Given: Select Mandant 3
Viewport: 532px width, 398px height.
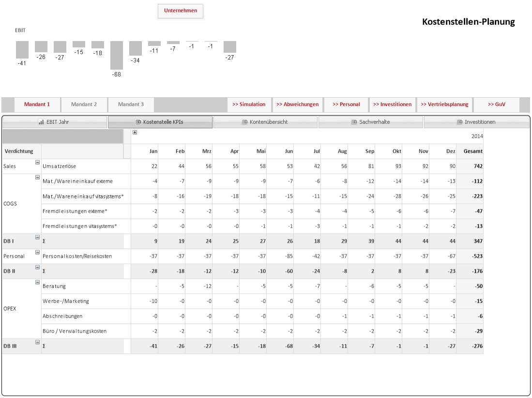Looking at the screenshot, I should [131, 104].
